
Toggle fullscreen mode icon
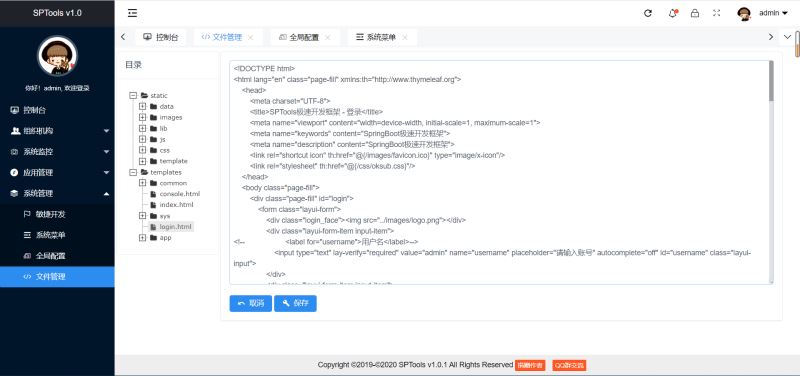coord(716,13)
